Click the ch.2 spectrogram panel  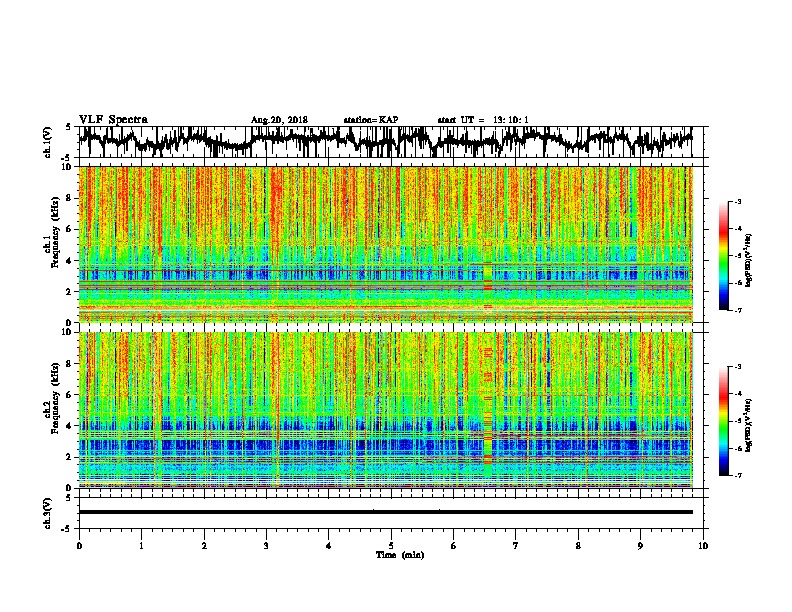386,410
